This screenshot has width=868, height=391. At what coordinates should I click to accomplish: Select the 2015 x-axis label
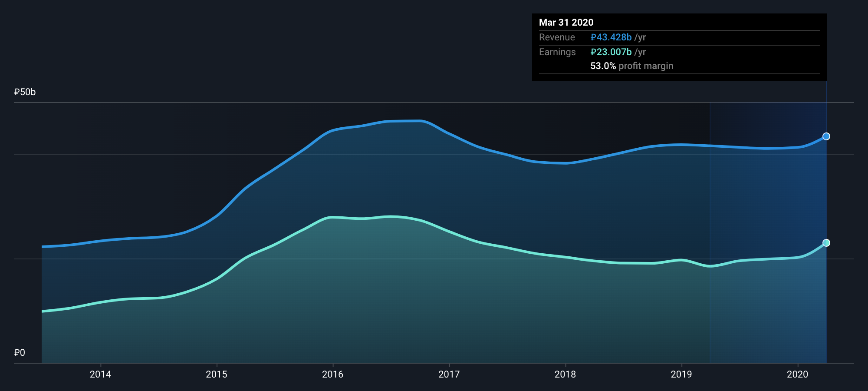[217, 374]
